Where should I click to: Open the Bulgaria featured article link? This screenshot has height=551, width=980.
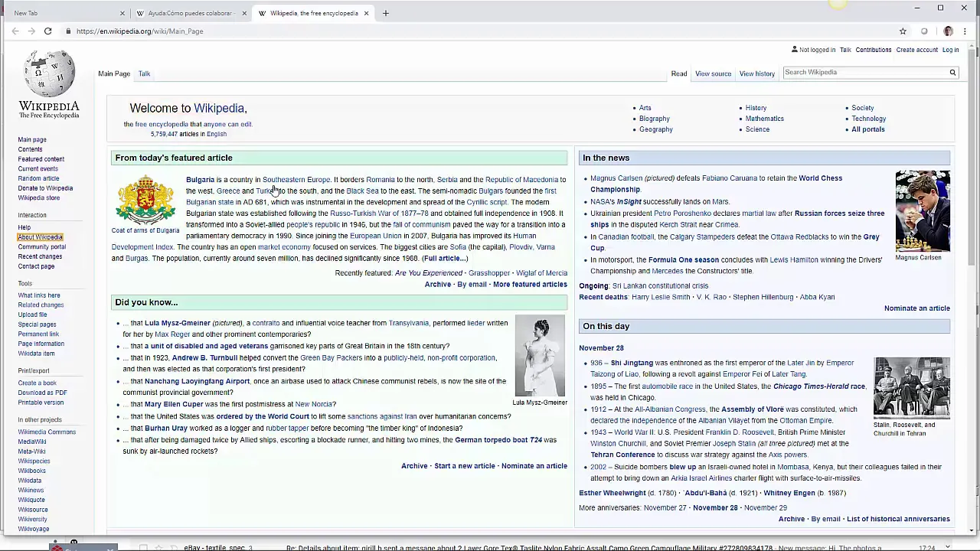[200, 180]
